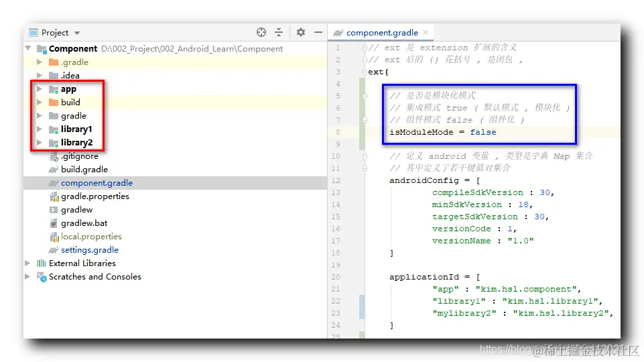Expand the app module
The image size is (644, 362).
coord(40,88)
